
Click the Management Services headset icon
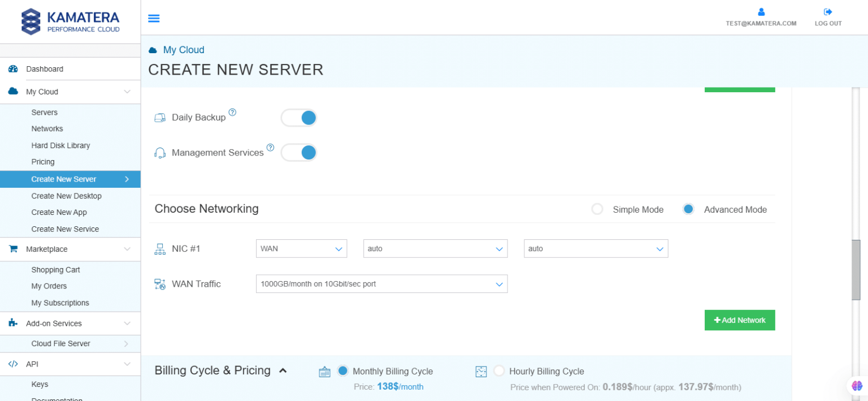coord(160,152)
